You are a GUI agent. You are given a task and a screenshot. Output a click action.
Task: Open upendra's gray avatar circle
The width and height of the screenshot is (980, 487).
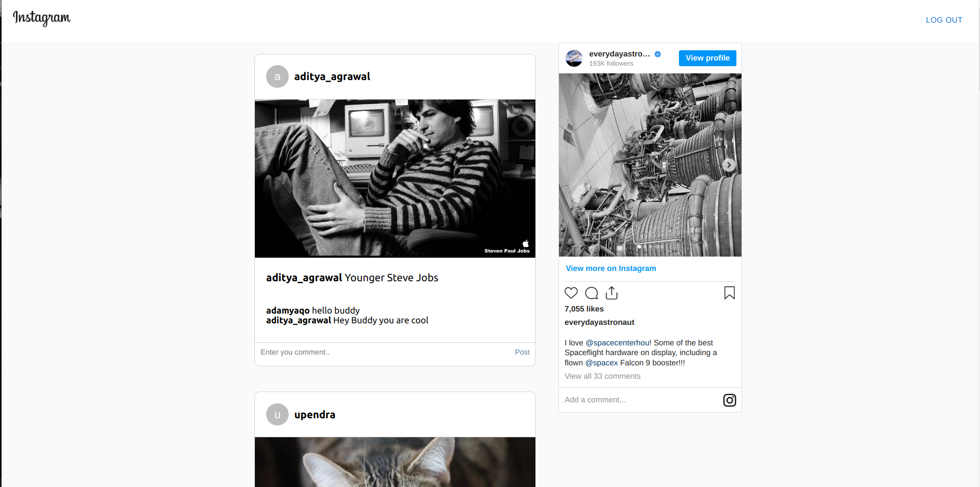point(277,415)
